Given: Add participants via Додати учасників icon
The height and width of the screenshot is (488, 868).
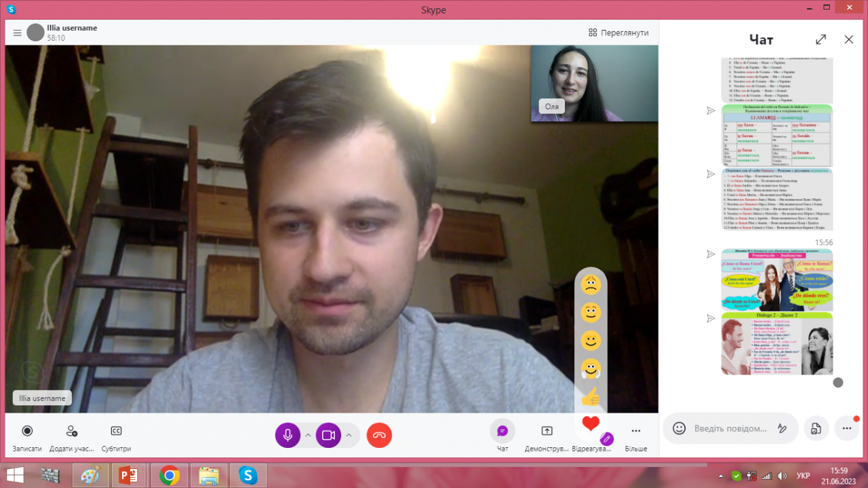Looking at the screenshot, I should pos(71,431).
